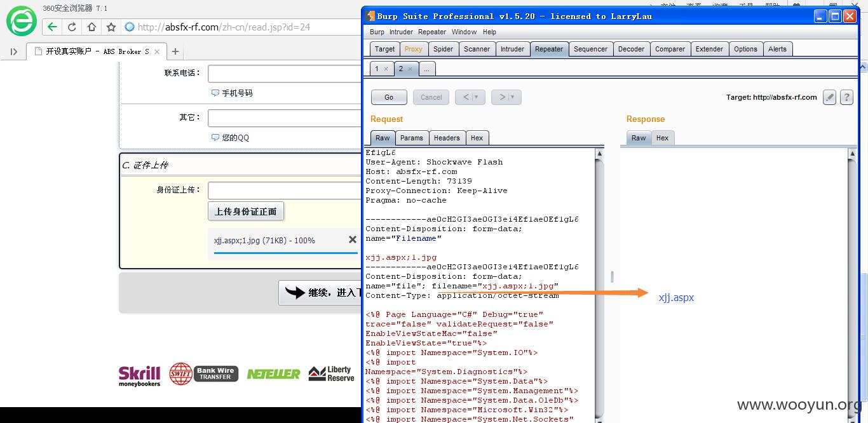This screenshot has width=868, height=423.
Task: Click the Bank Wire Transfer logo
Action: 203,373
